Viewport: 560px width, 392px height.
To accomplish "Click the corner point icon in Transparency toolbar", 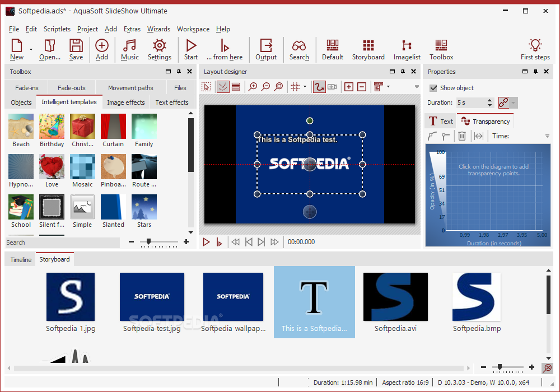I will (445, 136).
